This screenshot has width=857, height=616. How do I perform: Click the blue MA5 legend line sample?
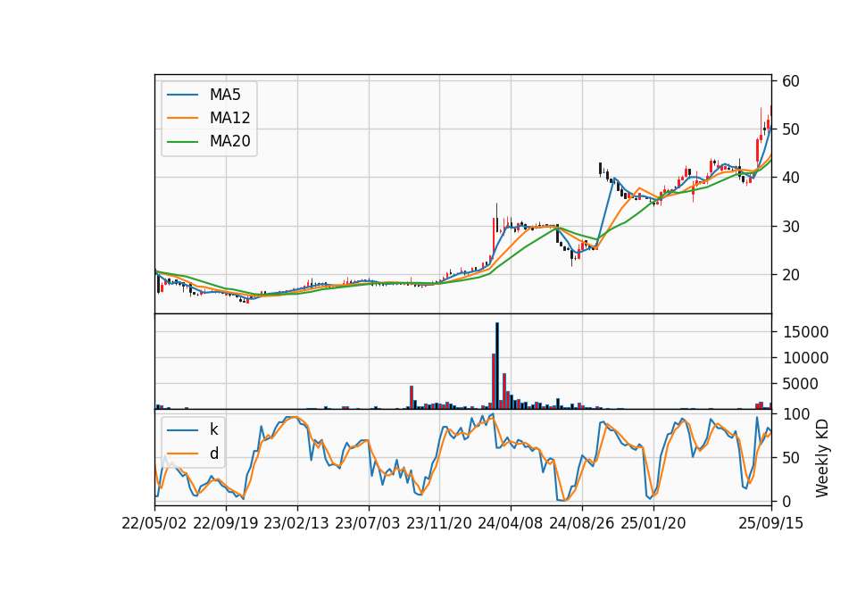182,95
